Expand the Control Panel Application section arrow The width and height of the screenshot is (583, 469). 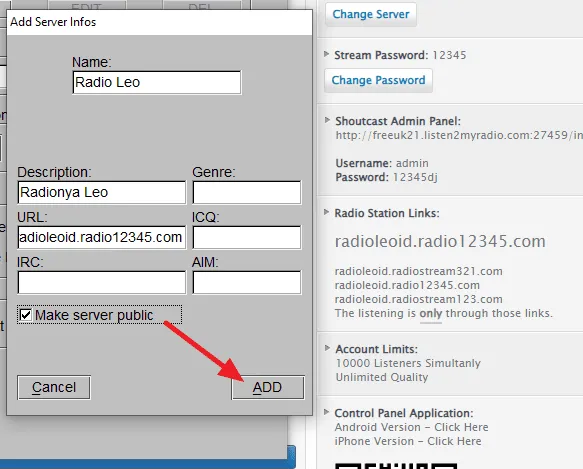pyautogui.click(x=326, y=412)
